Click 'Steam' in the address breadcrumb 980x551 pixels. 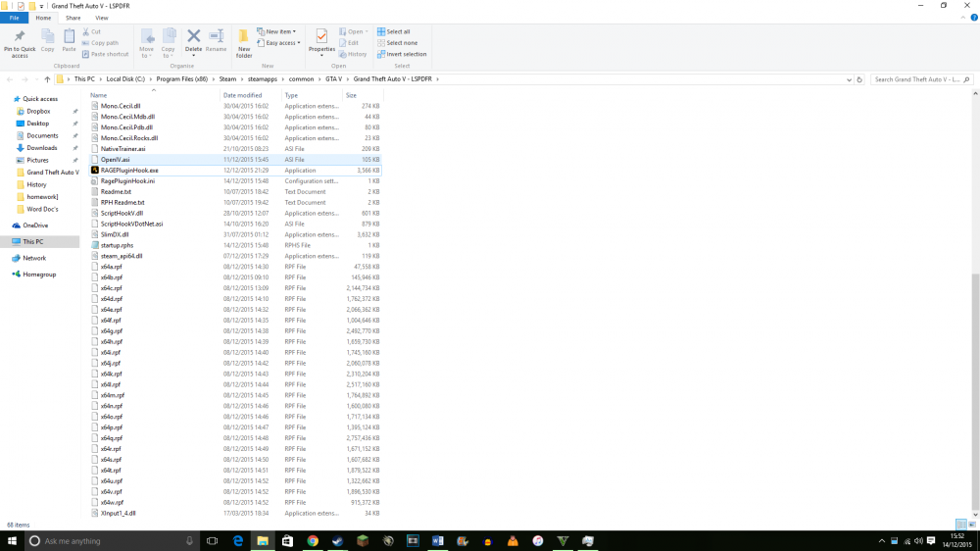(x=227, y=79)
